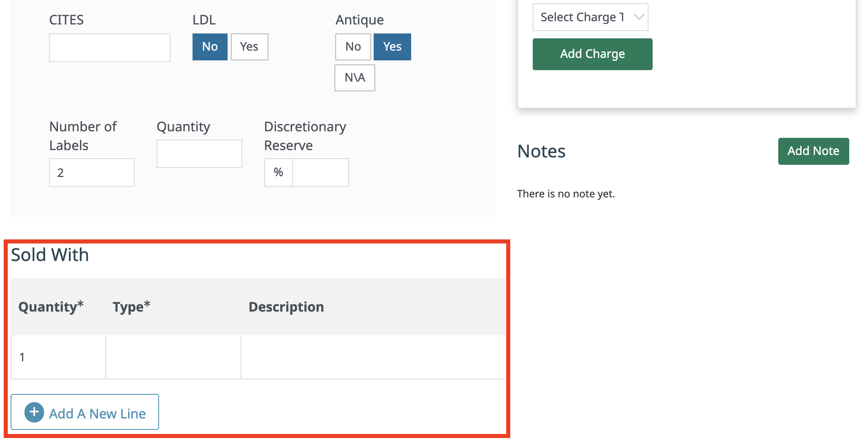Click the Quantity input under Discretionary section
The image size is (868, 447).
[x=199, y=154]
